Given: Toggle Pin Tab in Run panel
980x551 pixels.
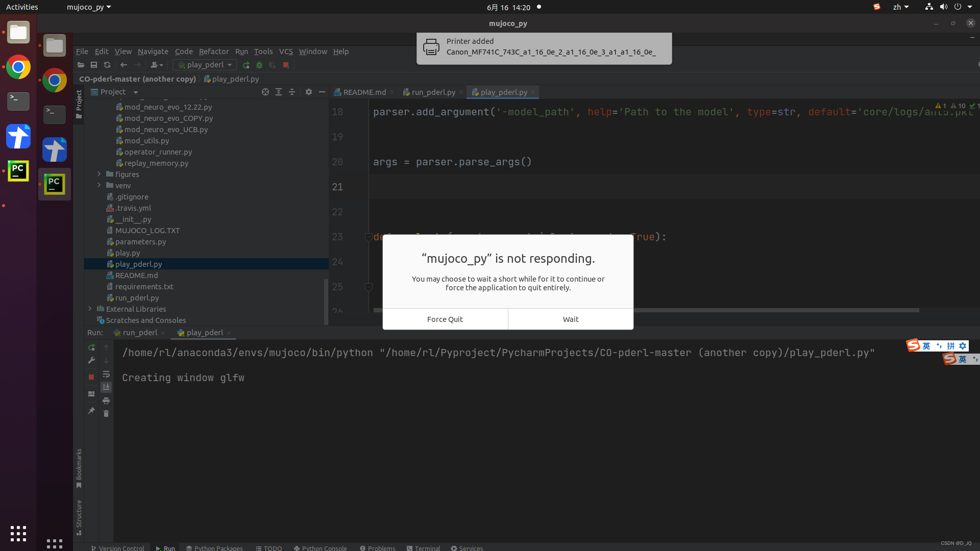Looking at the screenshot, I should coord(91,411).
